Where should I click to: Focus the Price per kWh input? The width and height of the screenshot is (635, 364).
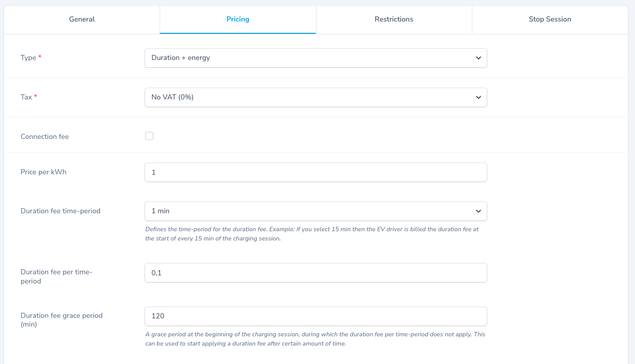[316, 172]
